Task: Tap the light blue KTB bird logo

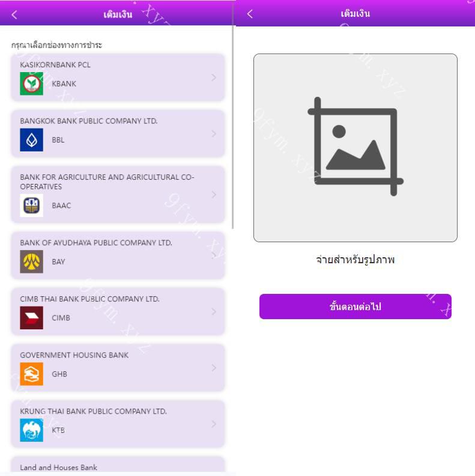Action: (x=32, y=430)
